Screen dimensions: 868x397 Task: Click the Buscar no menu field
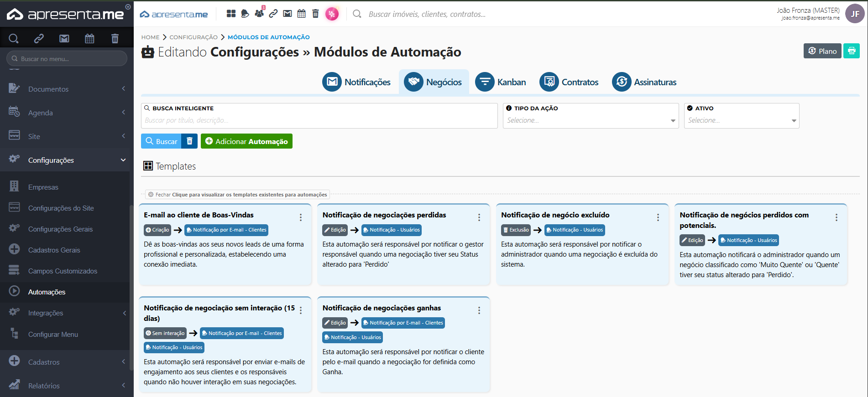point(67,58)
